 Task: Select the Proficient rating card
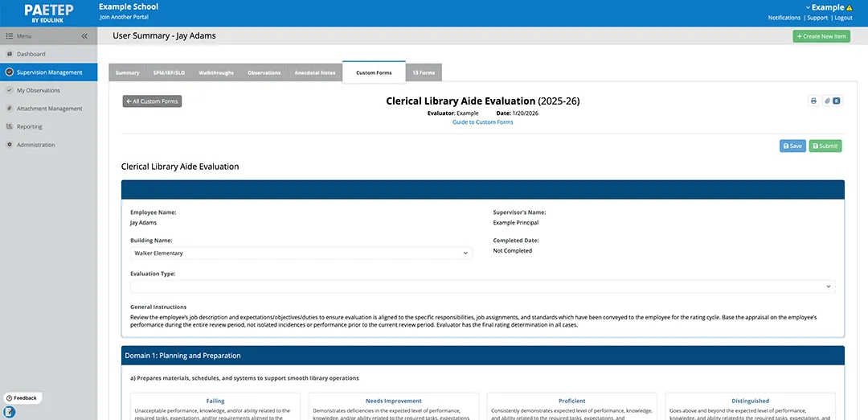click(x=572, y=406)
